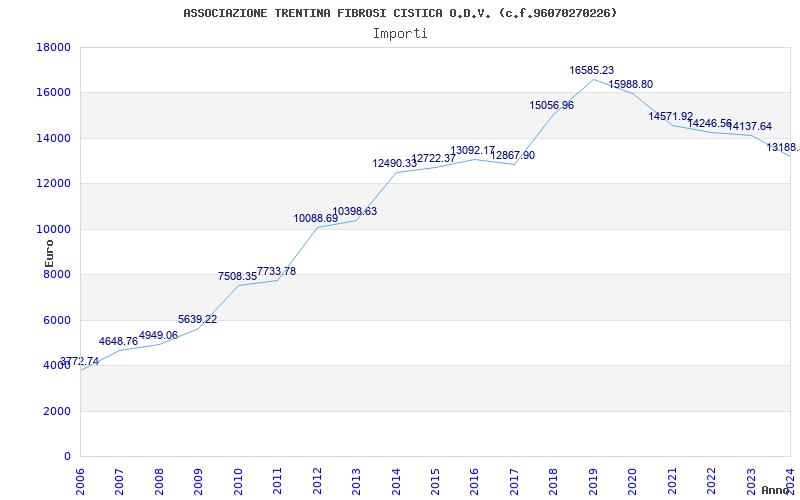Click the y-axis tick 12000
The image size is (800, 500).
click(54, 184)
